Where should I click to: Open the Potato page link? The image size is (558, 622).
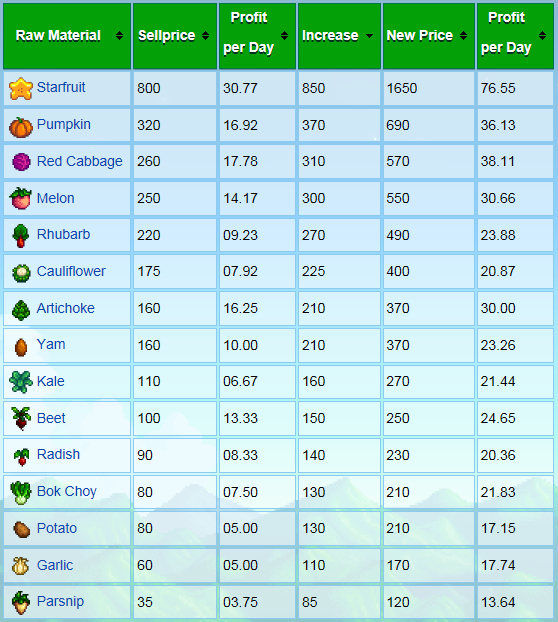point(57,528)
